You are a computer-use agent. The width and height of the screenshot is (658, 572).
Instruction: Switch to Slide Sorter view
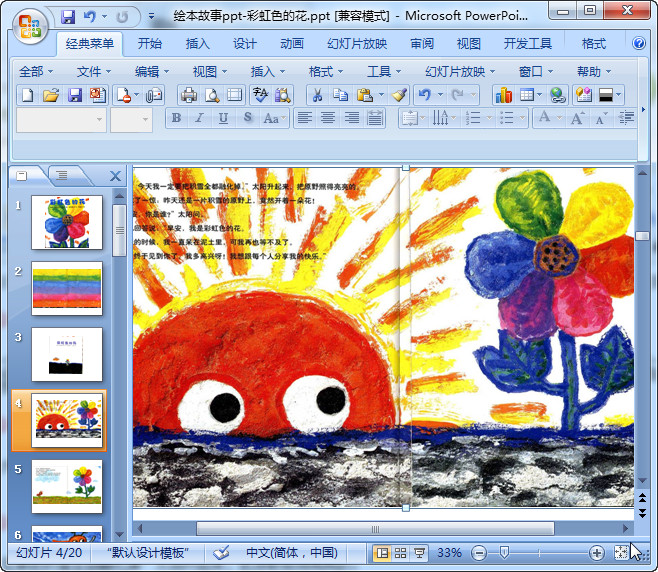[400, 553]
